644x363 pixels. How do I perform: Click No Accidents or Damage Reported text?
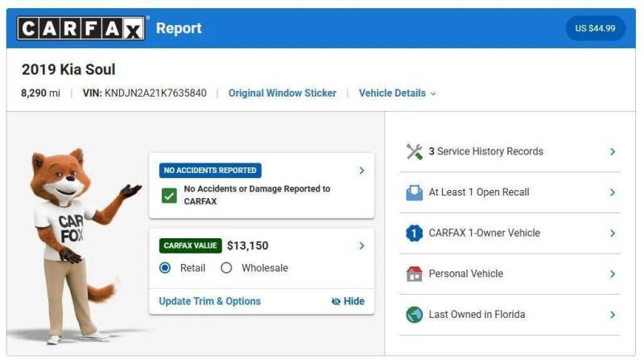pyautogui.click(x=257, y=195)
